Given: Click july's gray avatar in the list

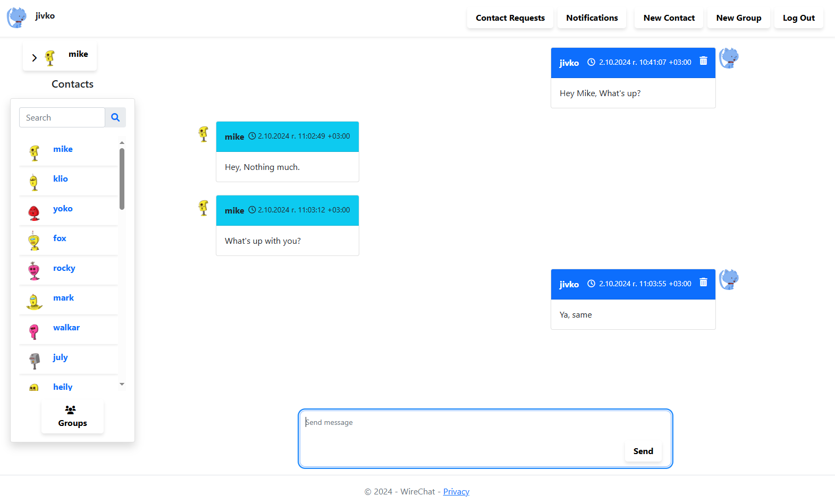Looking at the screenshot, I should tap(35, 361).
